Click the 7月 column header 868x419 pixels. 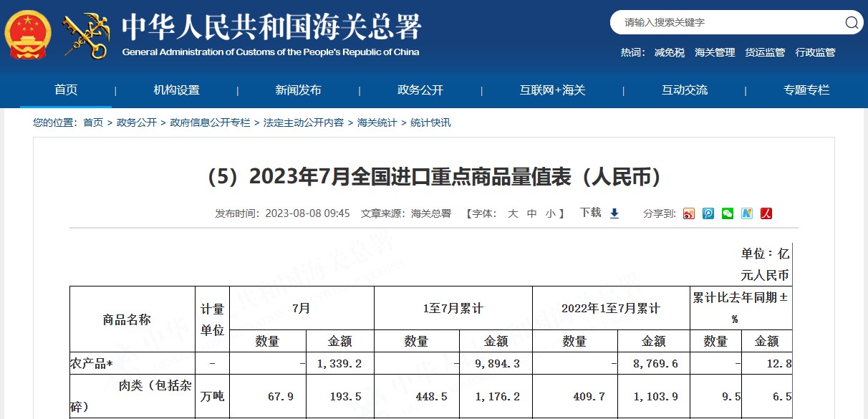pyautogui.click(x=302, y=309)
